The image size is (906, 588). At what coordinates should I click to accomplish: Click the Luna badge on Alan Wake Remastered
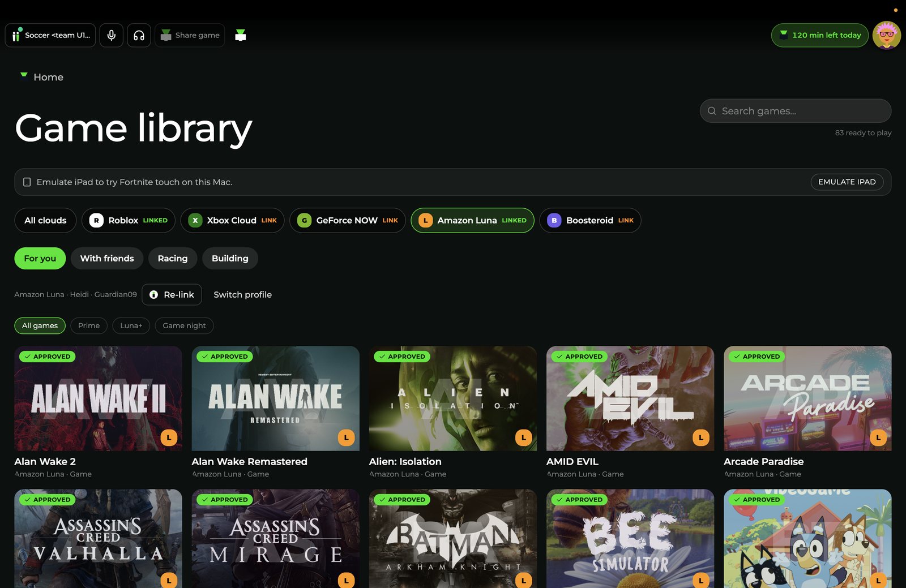(x=346, y=437)
